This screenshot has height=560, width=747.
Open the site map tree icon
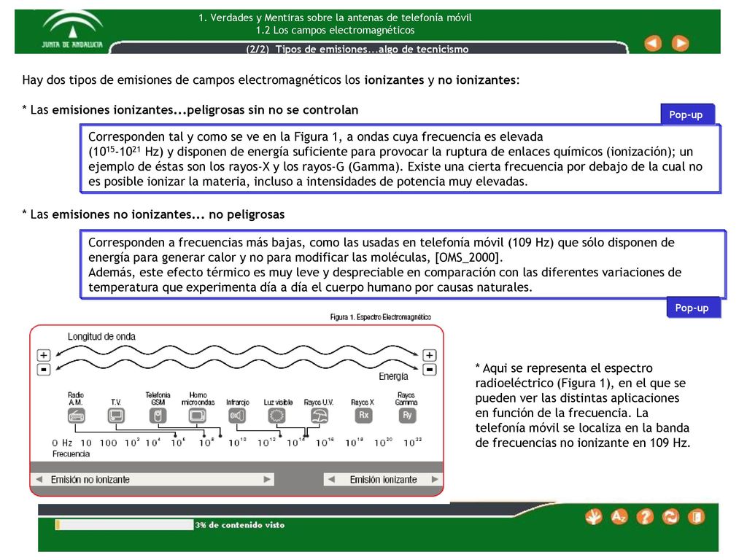(594, 517)
